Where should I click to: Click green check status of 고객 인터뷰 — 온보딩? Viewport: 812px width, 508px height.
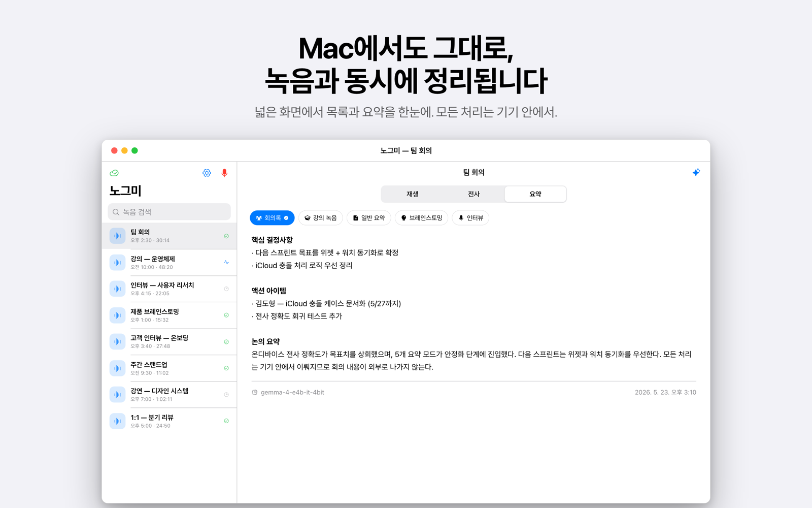[226, 341]
